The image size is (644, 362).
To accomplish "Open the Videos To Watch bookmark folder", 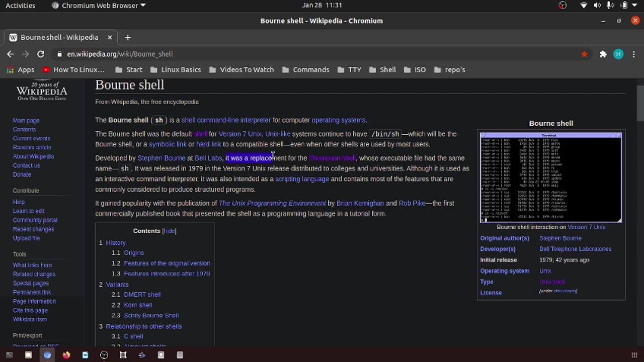I will point(241,69).
